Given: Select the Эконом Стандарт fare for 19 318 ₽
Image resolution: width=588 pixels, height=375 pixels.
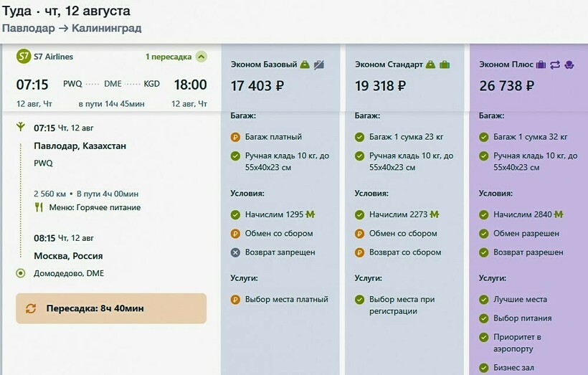Looking at the screenshot, I should tap(381, 86).
